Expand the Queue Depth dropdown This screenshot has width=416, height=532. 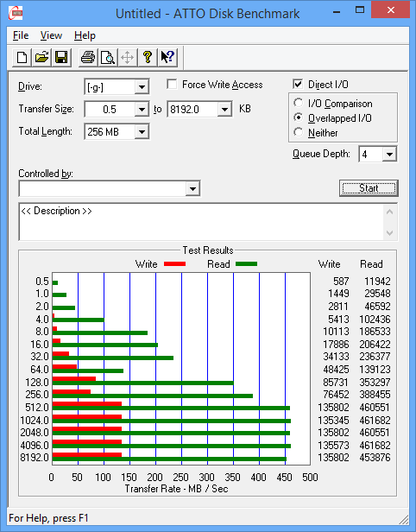(x=389, y=155)
